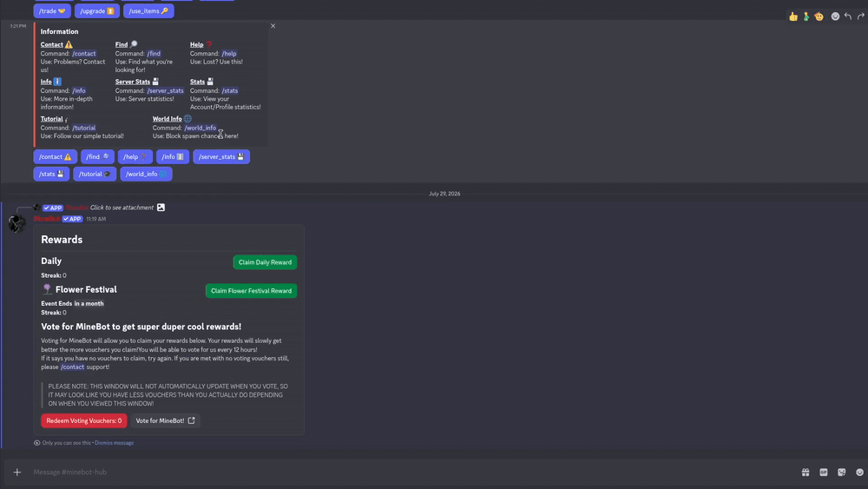Open the emoji picker in message bar
The height and width of the screenshot is (489, 868).
(x=859, y=472)
